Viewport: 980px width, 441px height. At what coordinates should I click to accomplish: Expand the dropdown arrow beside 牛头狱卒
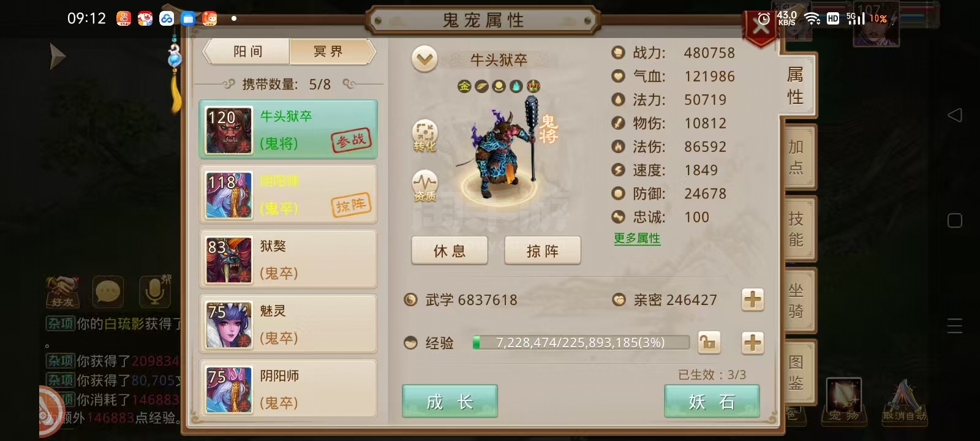coord(424,59)
